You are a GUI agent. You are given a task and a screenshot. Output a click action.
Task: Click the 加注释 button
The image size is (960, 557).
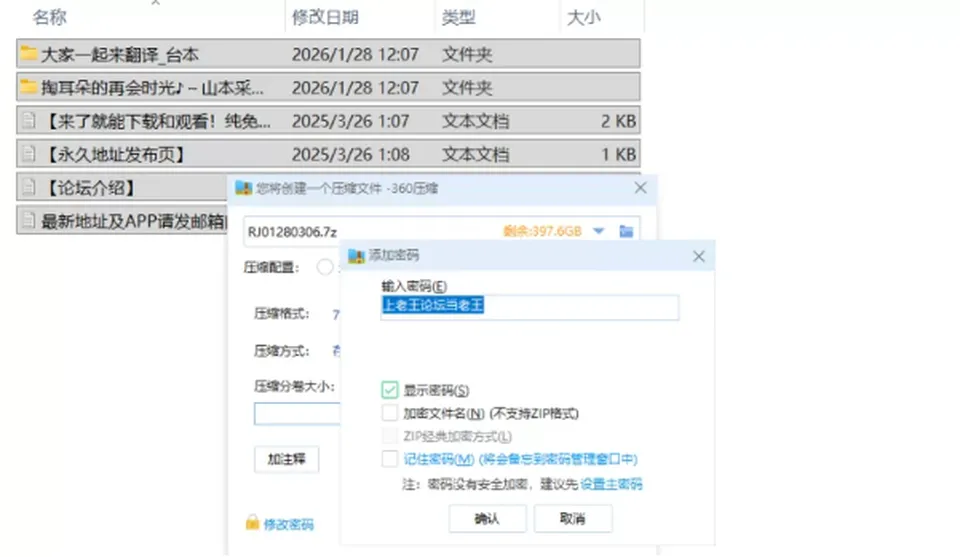(x=287, y=459)
